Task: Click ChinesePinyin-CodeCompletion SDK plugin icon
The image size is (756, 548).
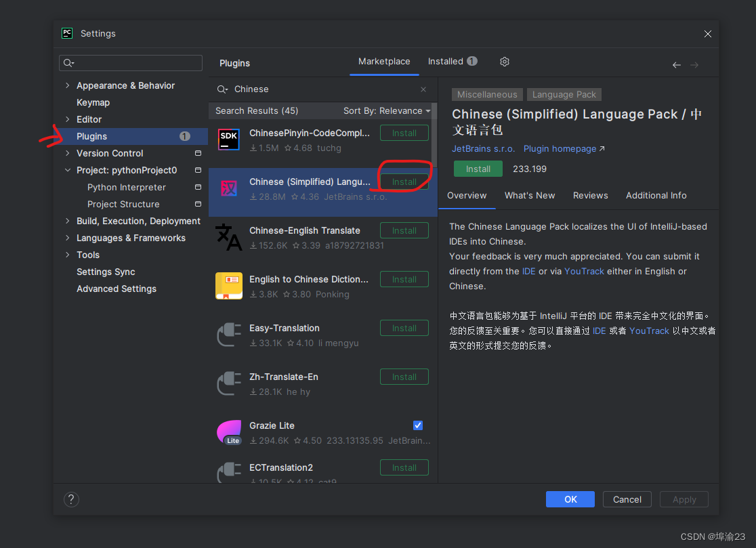Action: point(228,140)
